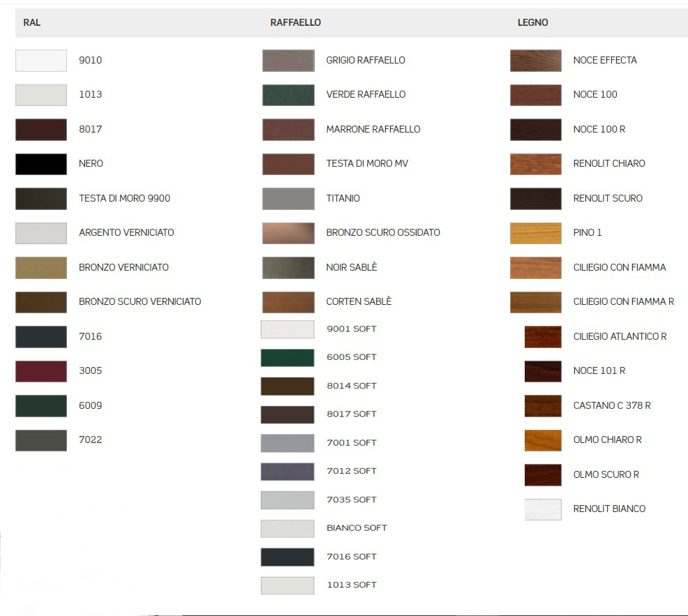Screen dimensions: 688x616
Task: Select the Olmo Scuro R swatch
Action: coord(543,474)
